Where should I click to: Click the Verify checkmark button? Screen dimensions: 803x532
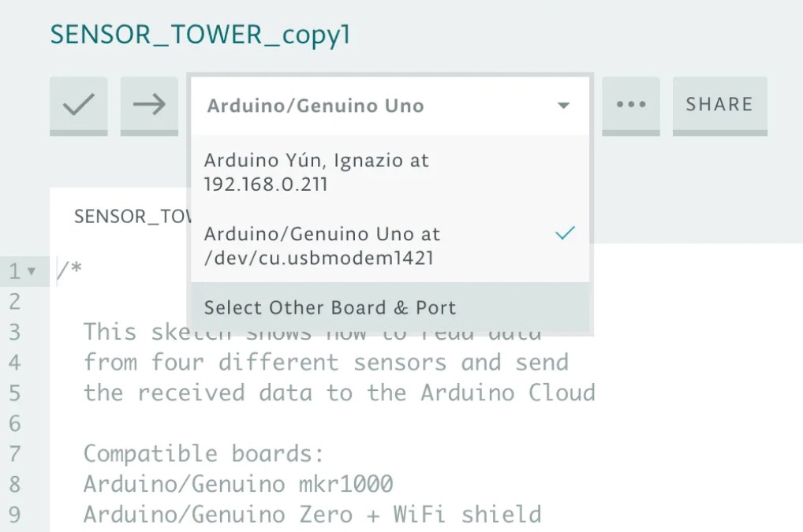78,105
